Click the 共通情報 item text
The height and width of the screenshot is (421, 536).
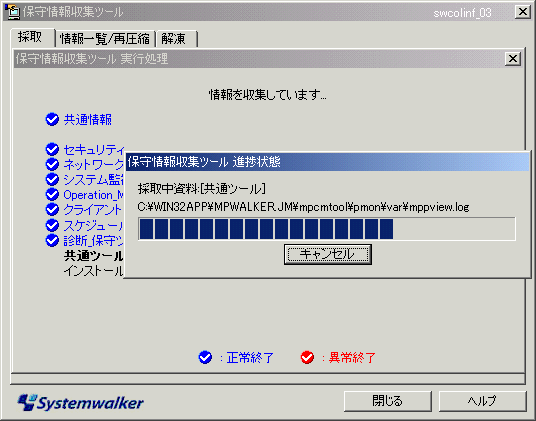[x=88, y=119]
